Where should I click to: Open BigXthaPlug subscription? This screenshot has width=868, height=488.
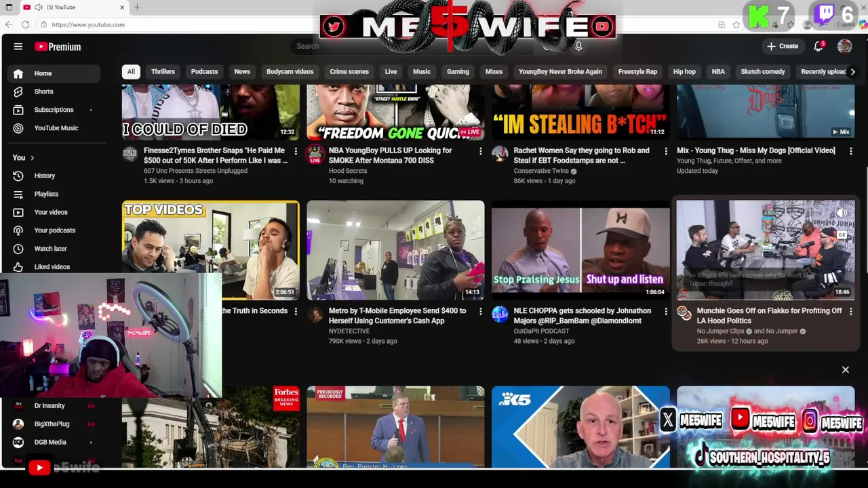point(54,424)
